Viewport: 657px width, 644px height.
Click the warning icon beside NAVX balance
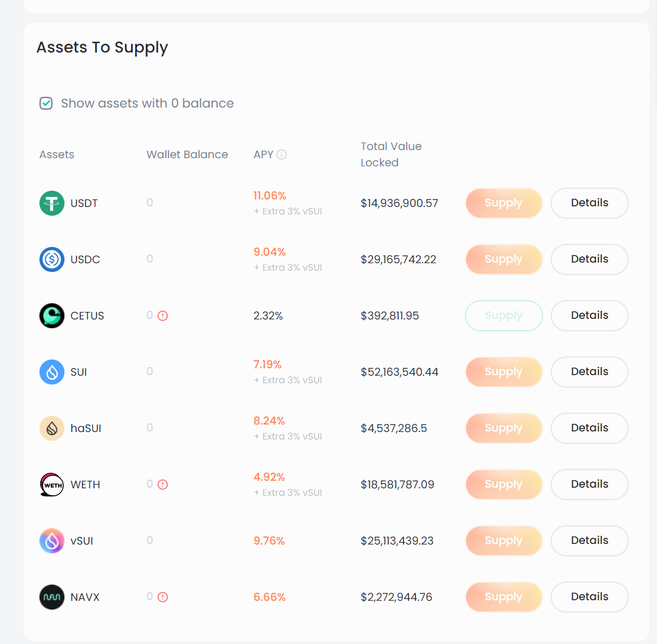point(163,597)
